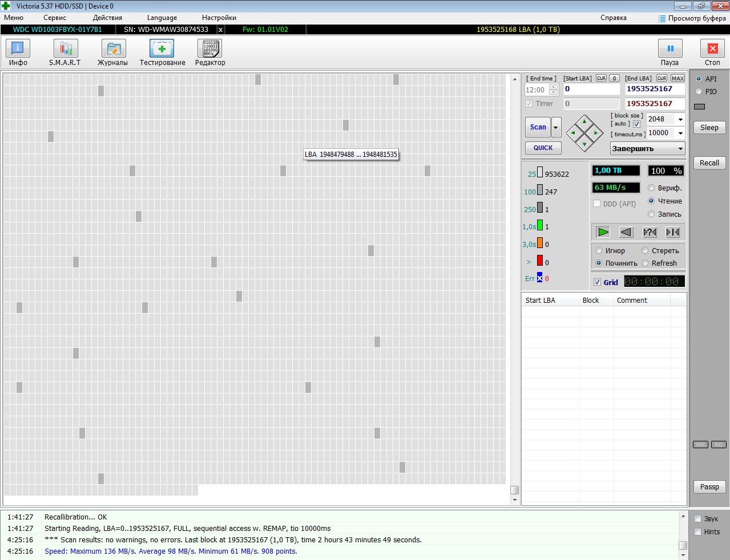This screenshot has height=560, width=730.
Task: Select the API access mode radio button
Action: pos(699,79)
